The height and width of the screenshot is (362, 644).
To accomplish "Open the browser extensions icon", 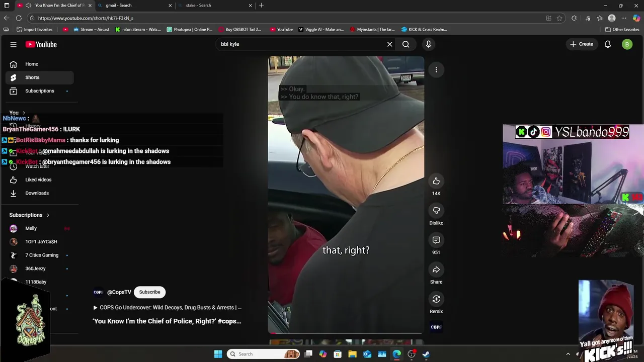I will (574, 18).
